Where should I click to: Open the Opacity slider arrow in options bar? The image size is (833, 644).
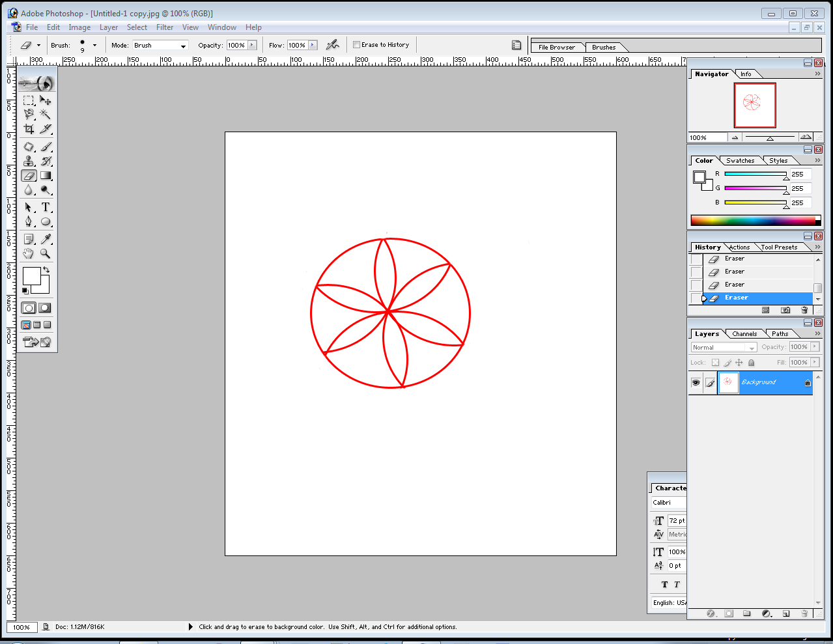[252, 45]
